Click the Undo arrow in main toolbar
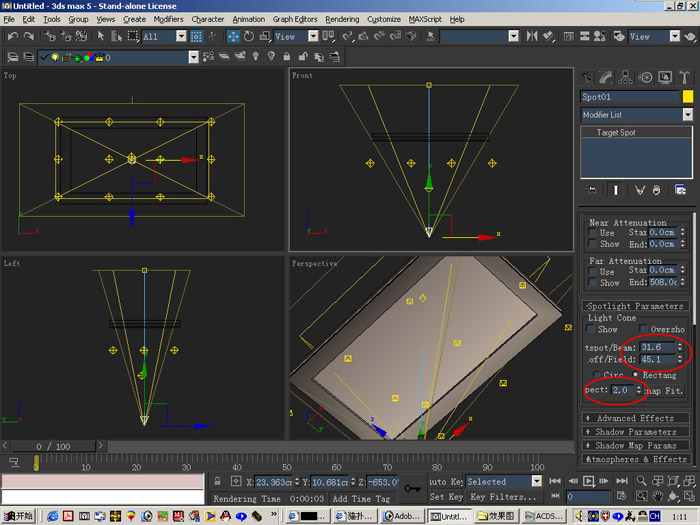Viewport: 700px width, 525px height. coord(13,36)
